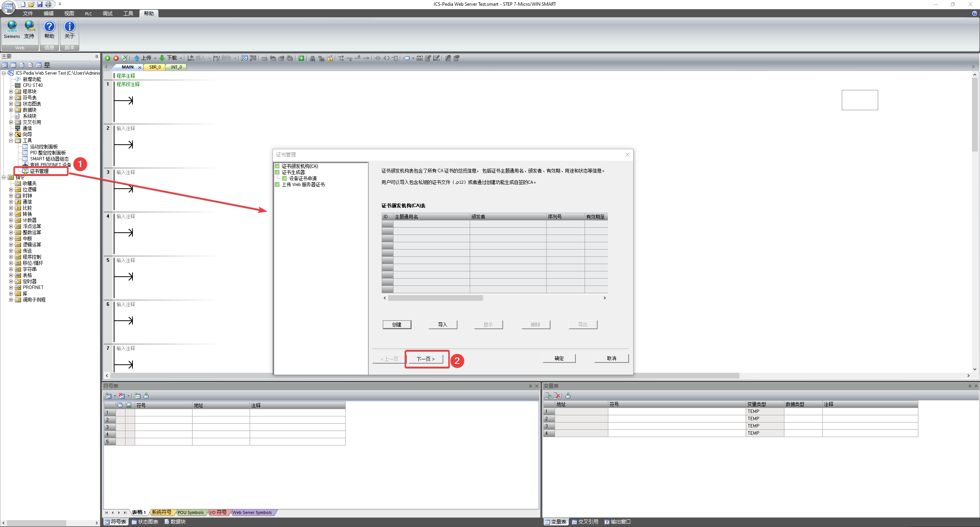
Task: Click the CA table horizontal scrollbar
Action: point(436,298)
